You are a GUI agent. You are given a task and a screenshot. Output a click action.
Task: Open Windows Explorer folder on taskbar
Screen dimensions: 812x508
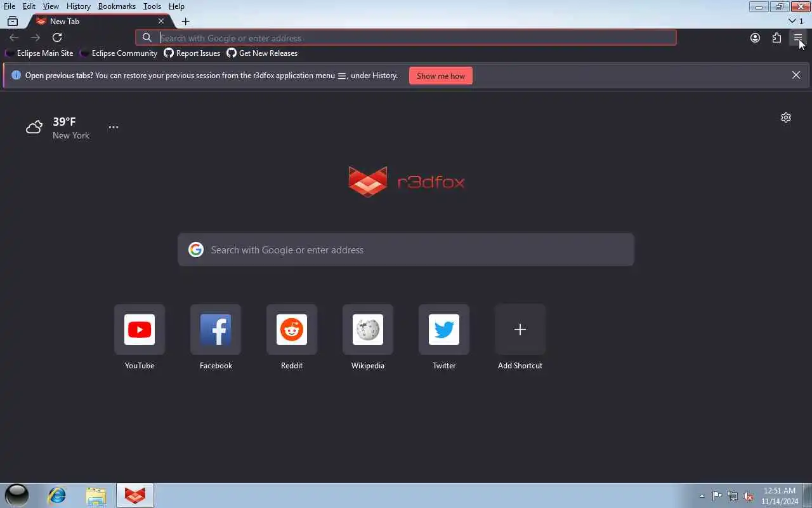click(96, 495)
